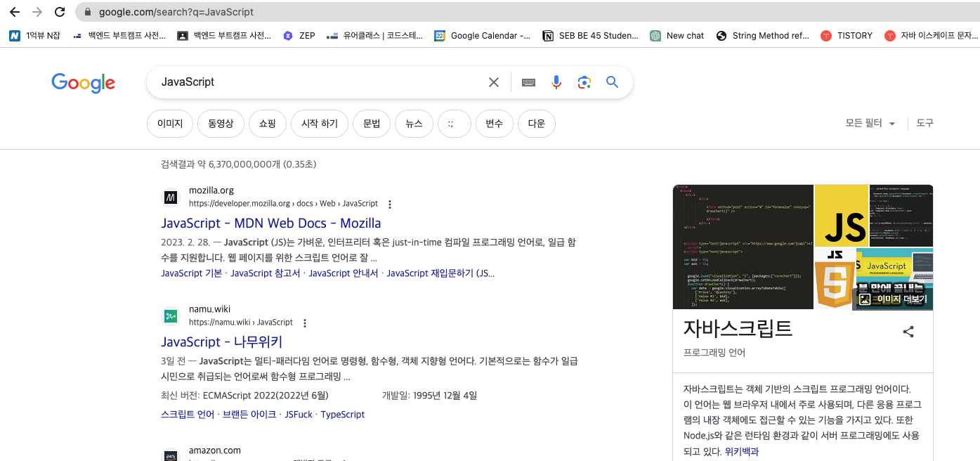Open the JavaScript 참고서 sitelink
This screenshot has width=980, height=461.
(x=266, y=273)
